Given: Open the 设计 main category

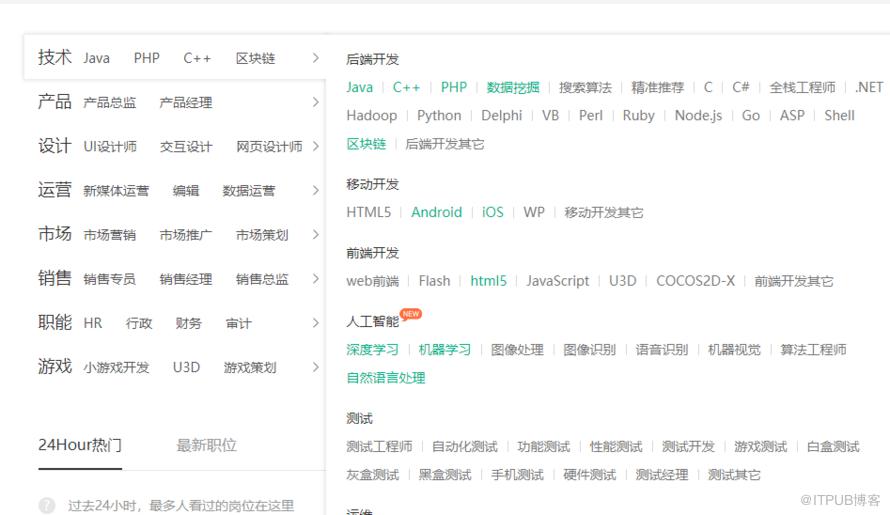Looking at the screenshot, I should pyautogui.click(x=54, y=146).
